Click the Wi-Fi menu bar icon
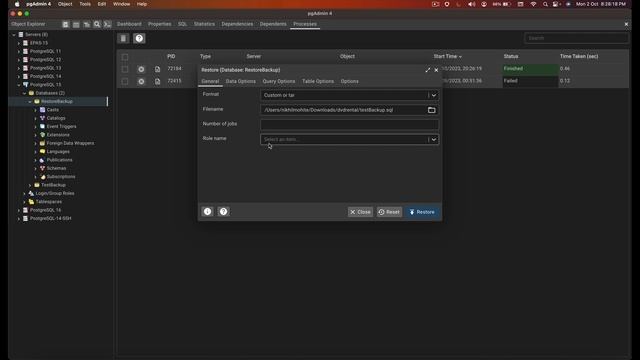 533,4
